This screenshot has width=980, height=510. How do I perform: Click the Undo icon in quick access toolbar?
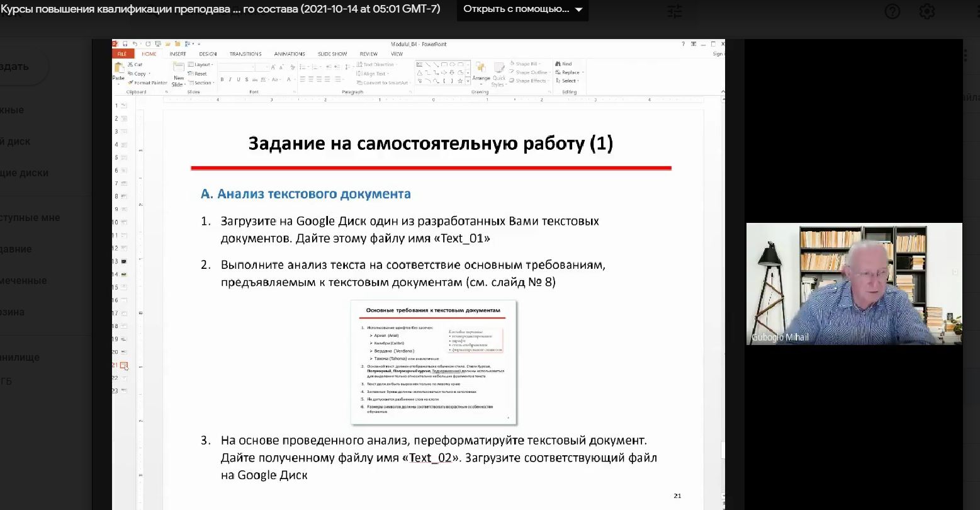tap(135, 44)
